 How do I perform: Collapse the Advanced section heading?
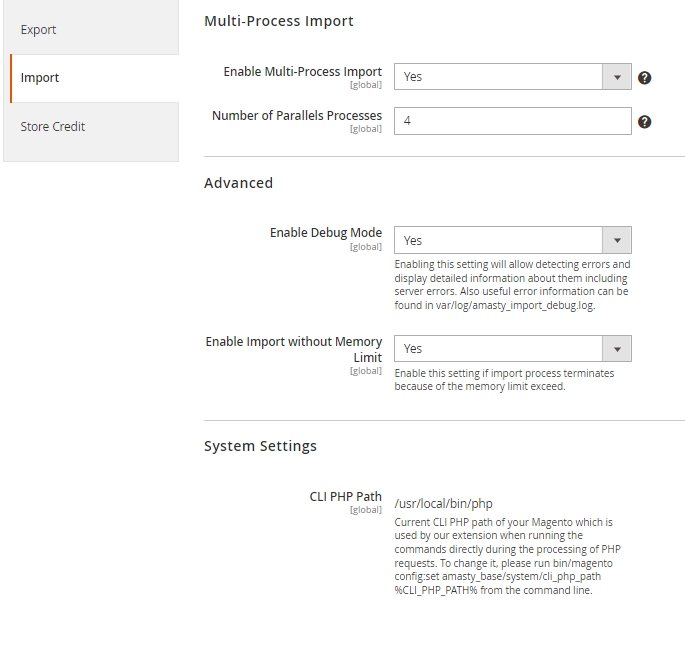click(239, 183)
